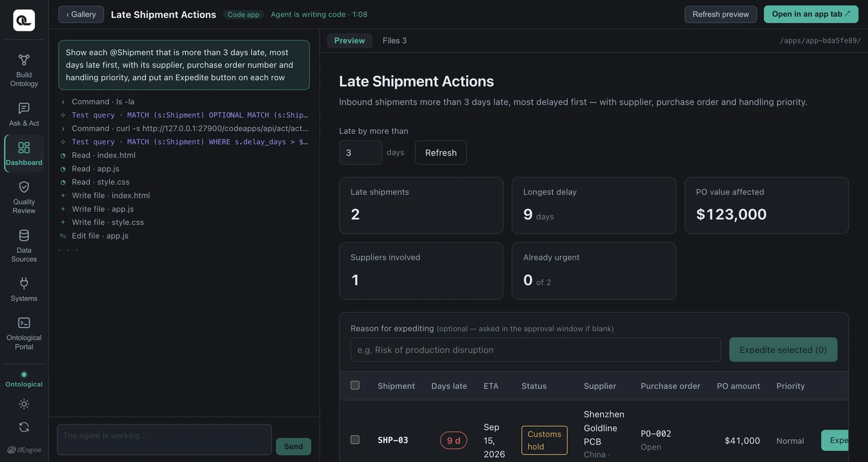868x462 pixels.
Task: Open Quality Review in the sidebar
Action: pos(24,197)
